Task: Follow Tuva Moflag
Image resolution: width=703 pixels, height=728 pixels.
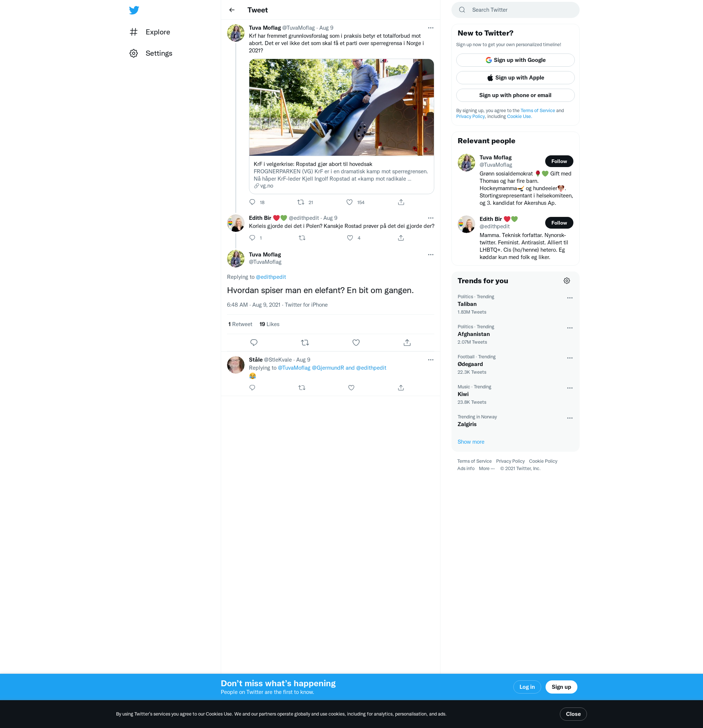Action: click(x=559, y=161)
